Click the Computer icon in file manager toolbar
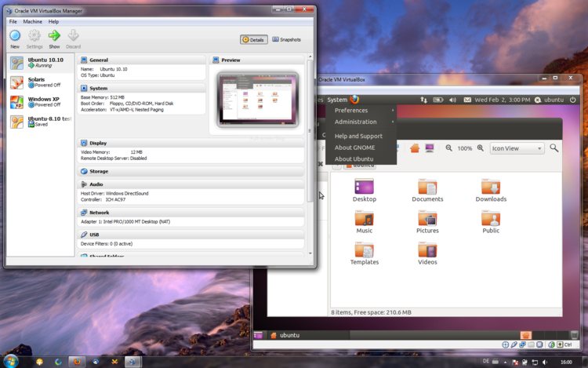The height and width of the screenshot is (368, 588). [x=430, y=148]
